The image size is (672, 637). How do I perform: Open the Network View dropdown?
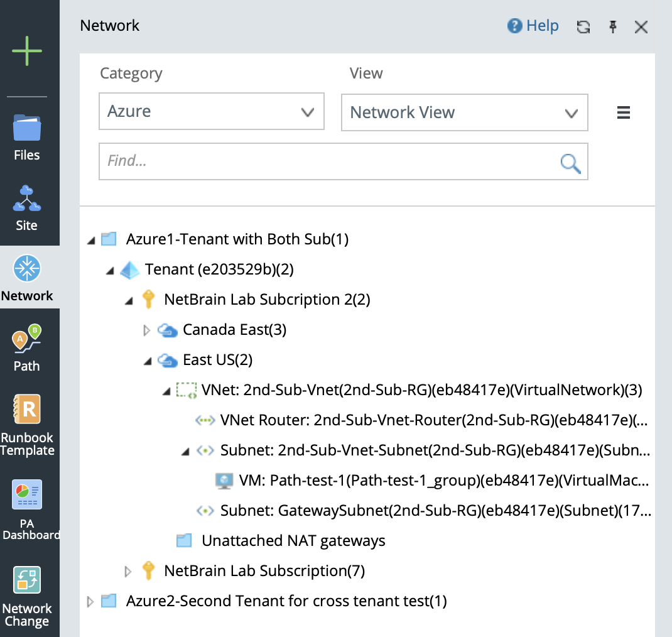pos(464,113)
